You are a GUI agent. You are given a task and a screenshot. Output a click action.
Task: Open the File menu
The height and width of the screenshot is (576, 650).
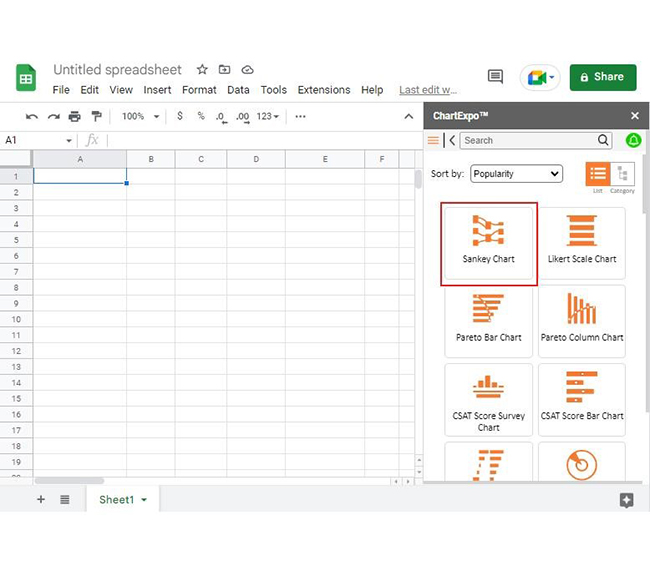(61, 90)
